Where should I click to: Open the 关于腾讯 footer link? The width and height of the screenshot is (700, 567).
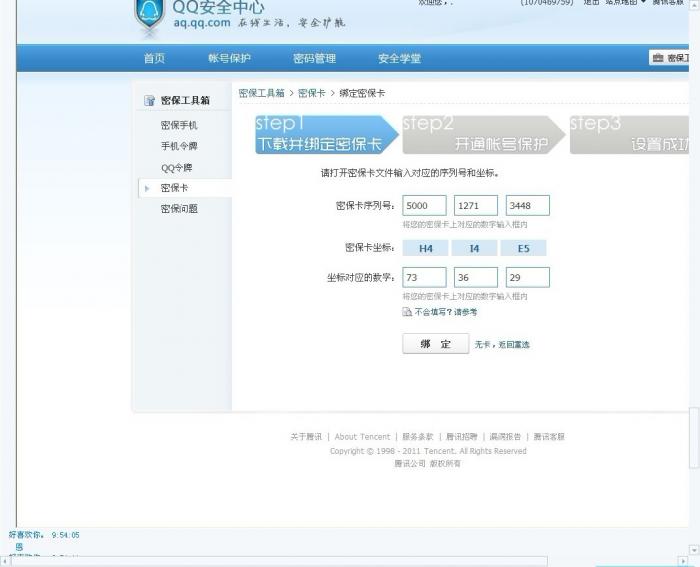(x=306, y=437)
